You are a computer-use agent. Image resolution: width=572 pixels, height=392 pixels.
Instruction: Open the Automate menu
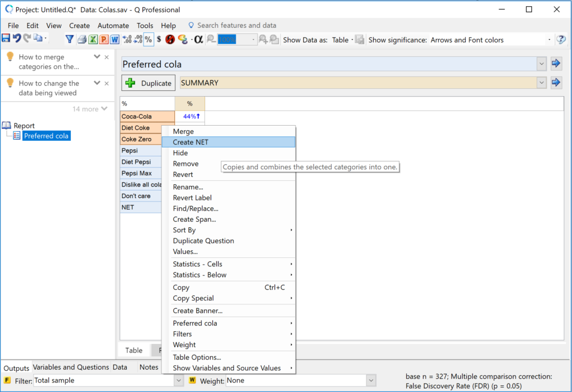click(113, 26)
